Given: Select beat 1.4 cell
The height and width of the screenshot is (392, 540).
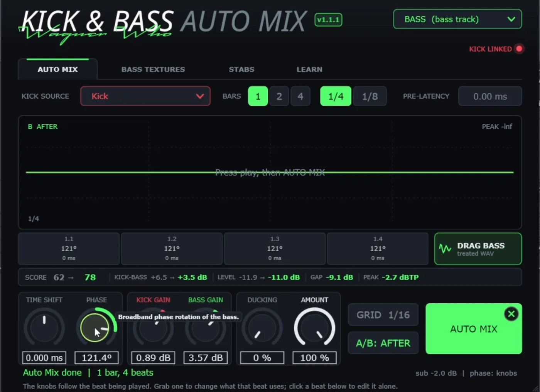Looking at the screenshot, I should 378,249.
